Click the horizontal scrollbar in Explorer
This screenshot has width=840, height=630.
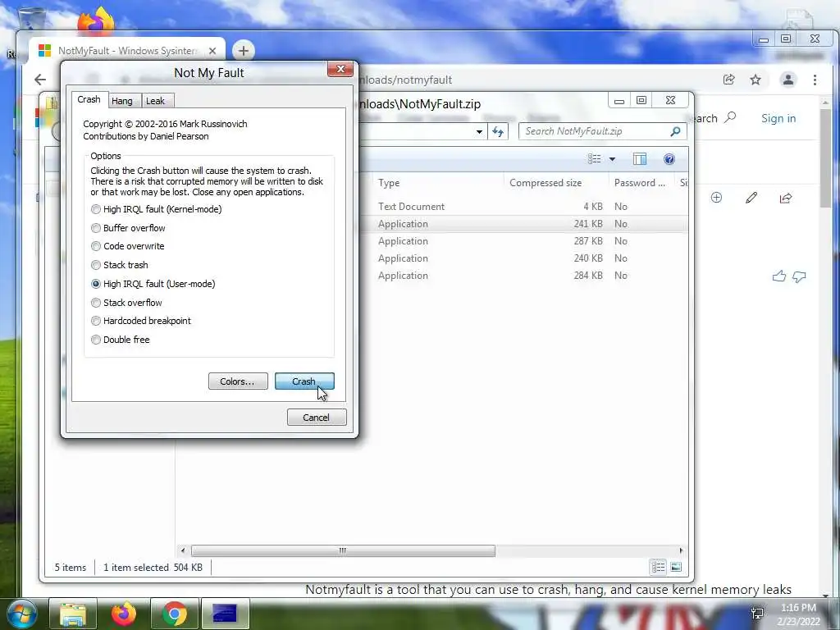click(x=343, y=550)
